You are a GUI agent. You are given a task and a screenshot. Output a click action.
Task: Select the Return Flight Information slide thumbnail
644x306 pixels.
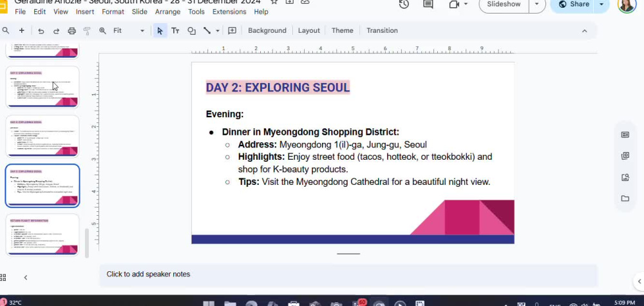click(x=43, y=235)
